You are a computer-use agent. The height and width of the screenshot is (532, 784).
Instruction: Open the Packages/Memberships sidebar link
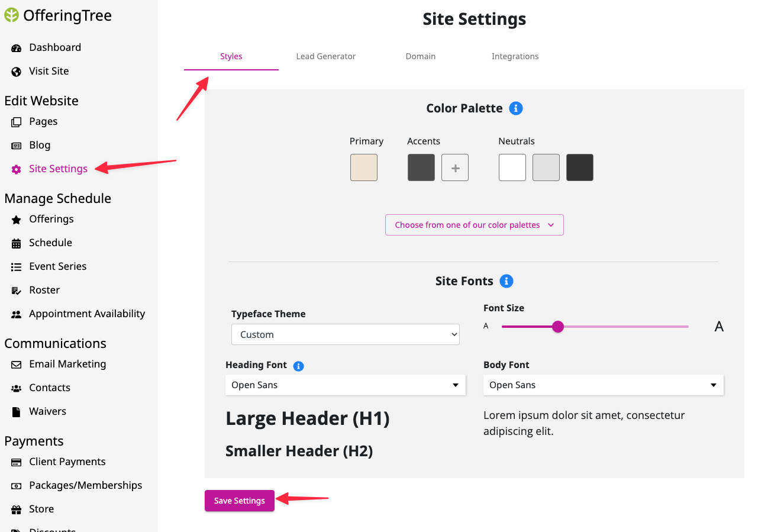[86, 485]
